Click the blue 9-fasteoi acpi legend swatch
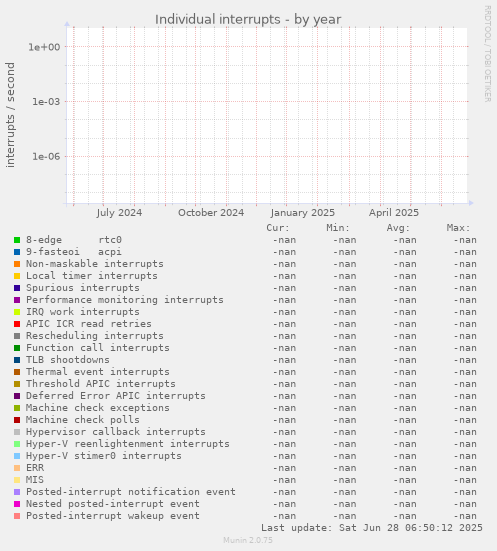The width and height of the screenshot is (497, 551). tap(17, 252)
